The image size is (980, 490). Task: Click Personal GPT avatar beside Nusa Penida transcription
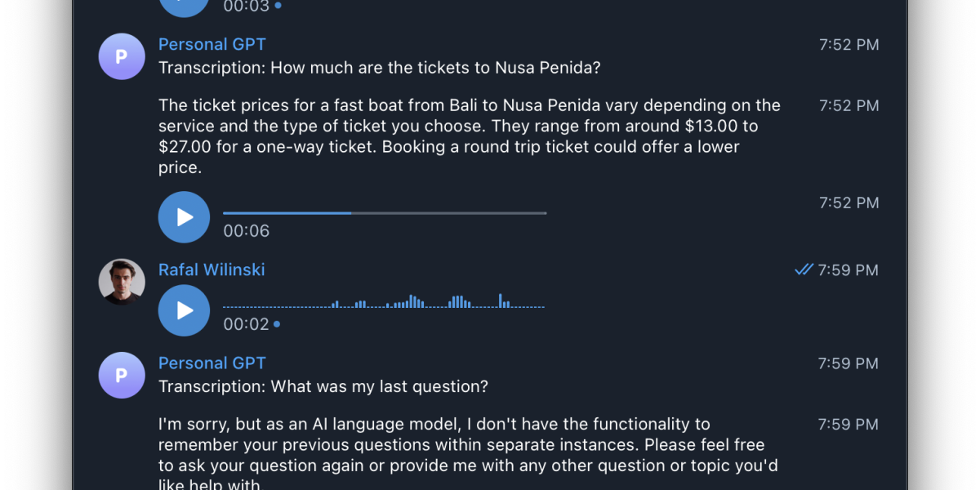click(122, 56)
